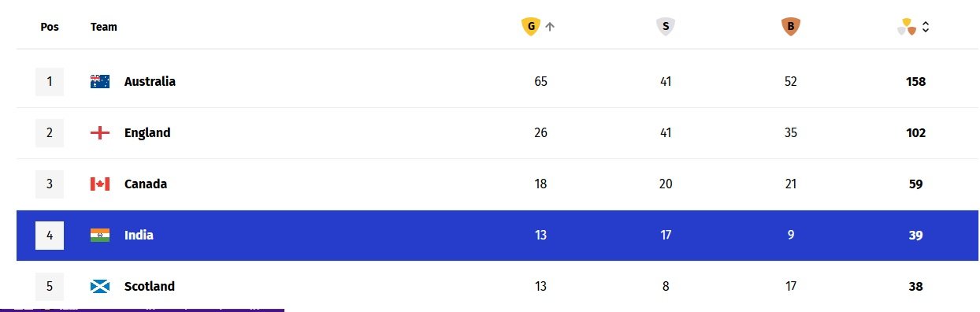Open the Canada team link

pos(146,184)
